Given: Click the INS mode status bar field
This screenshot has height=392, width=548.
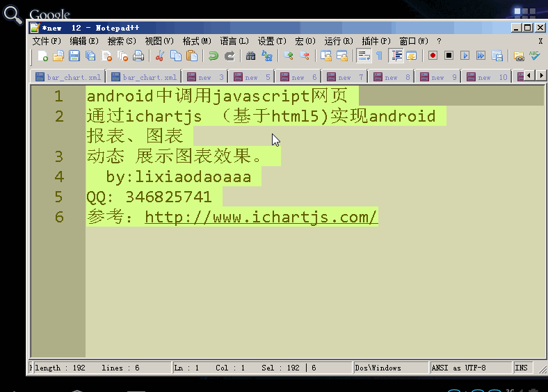Looking at the screenshot, I should pyautogui.click(x=522, y=368).
